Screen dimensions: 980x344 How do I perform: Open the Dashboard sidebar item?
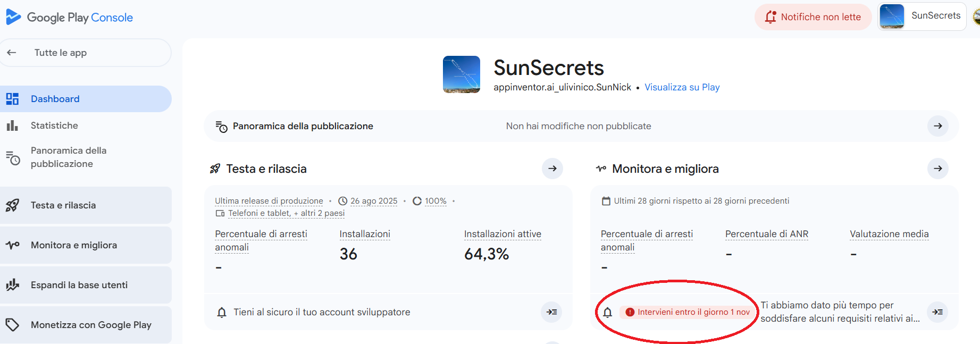coord(55,99)
